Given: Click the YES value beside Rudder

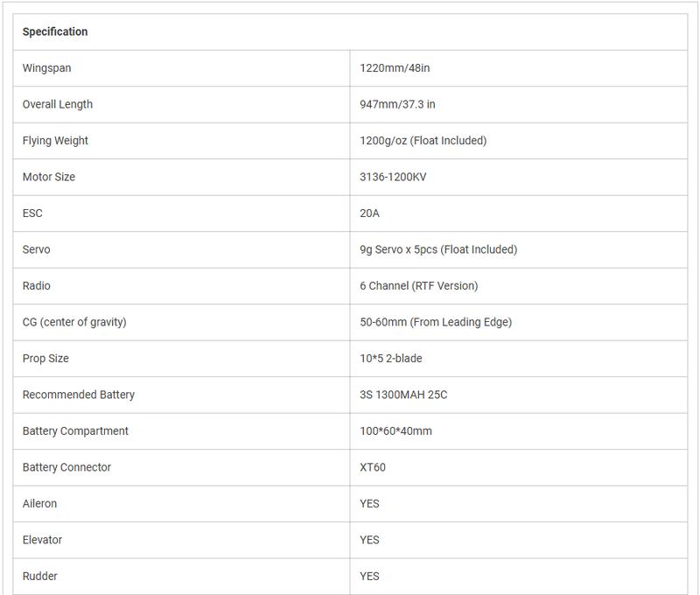Looking at the screenshot, I should tap(369, 576).
